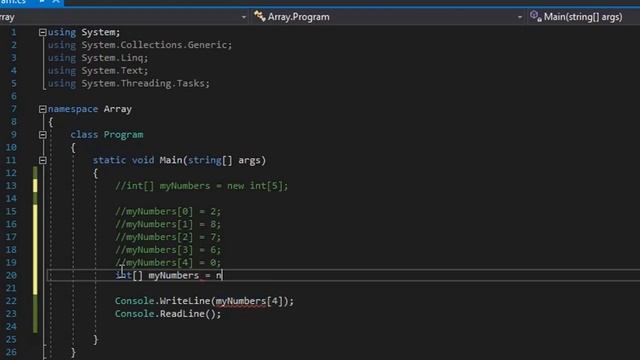The height and width of the screenshot is (360, 640).
Task: Click the 'static' keyword on line 11
Action: [109, 160]
